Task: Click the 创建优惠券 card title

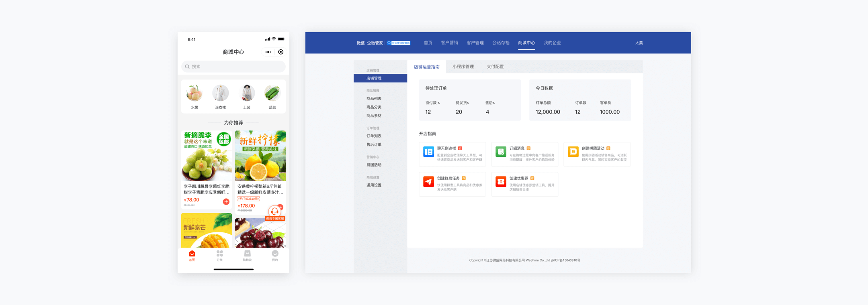Action: (519, 178)
